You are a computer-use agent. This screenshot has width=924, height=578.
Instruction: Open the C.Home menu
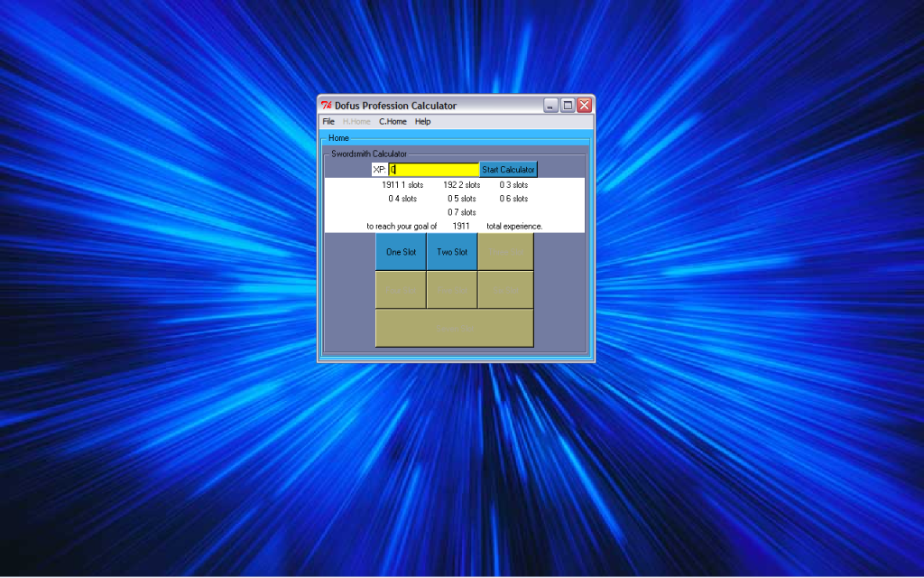[393, 122]
